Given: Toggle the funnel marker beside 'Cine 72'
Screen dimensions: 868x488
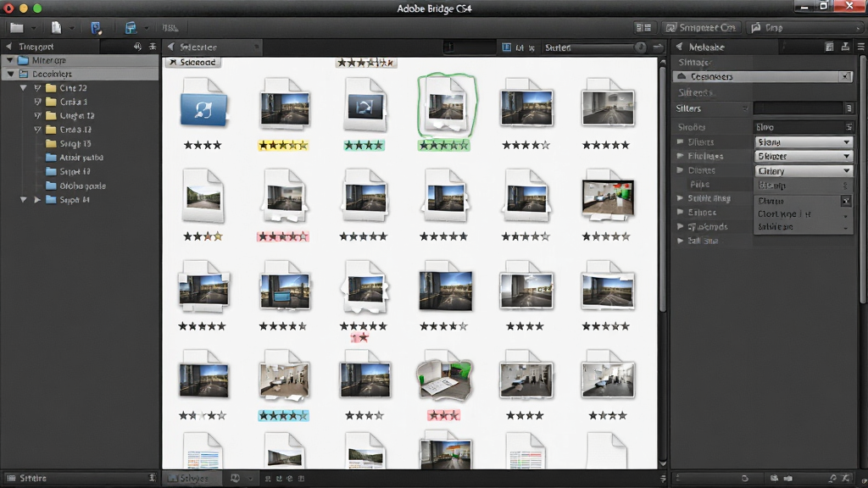Looking at the screenshot, I should (x=37, y=87).
